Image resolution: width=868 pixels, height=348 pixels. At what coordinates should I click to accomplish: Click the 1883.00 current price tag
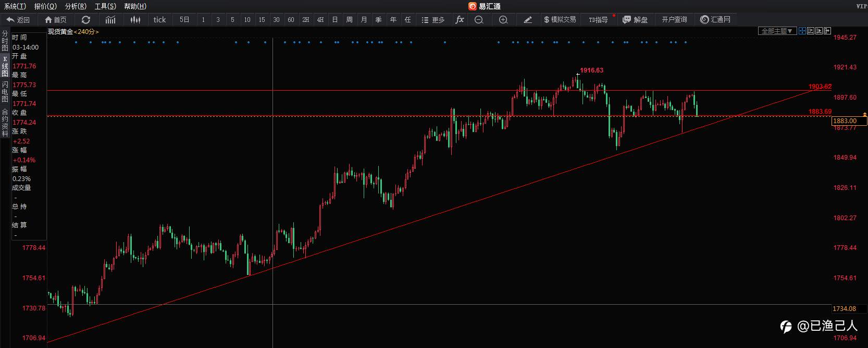[849, 121]
